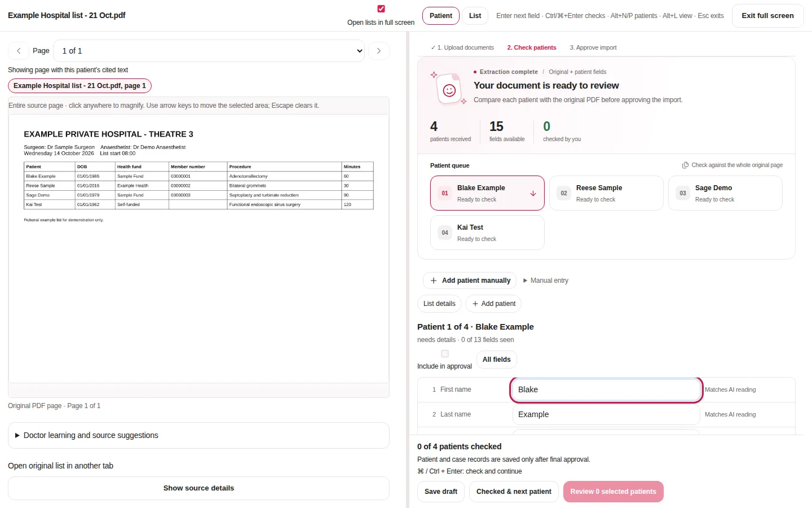Click the down arrow on Blake Example card
The image size is (812, 508).
tap(533, 194)
